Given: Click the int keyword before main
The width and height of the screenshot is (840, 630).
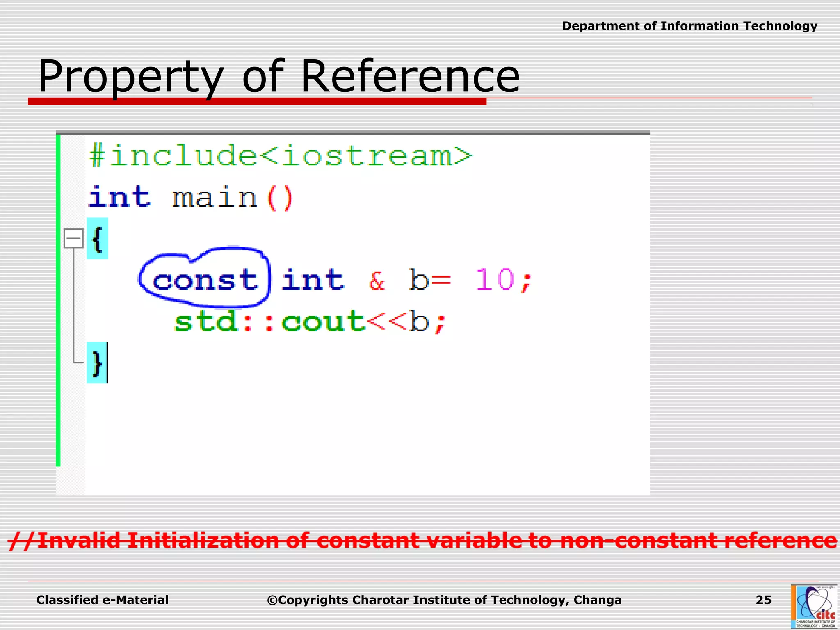Looking at the screenshot, I should pos(120,197).
